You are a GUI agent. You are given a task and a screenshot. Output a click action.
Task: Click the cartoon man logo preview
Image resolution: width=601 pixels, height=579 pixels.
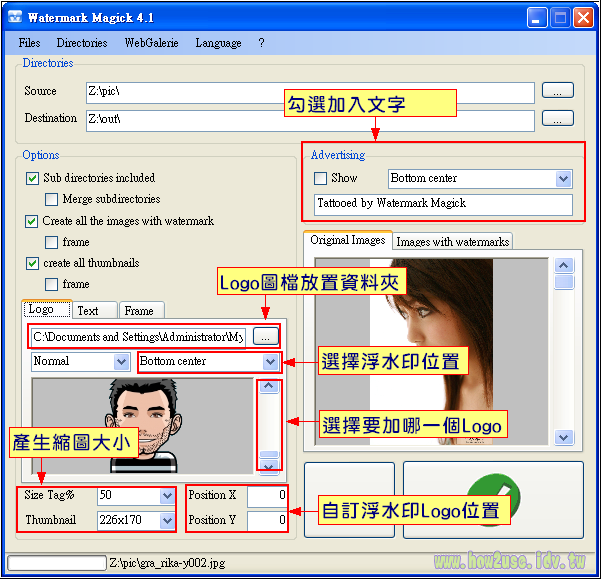(x=142, y=425)
